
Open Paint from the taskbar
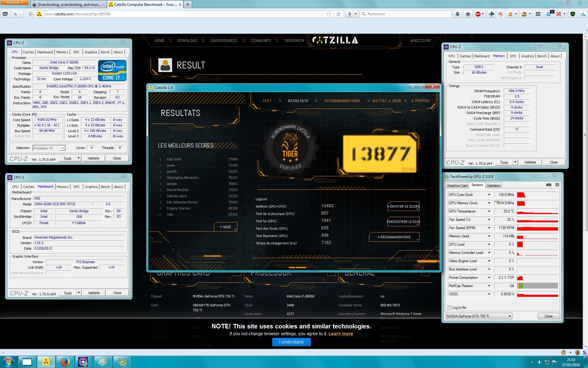coord(103,362)
